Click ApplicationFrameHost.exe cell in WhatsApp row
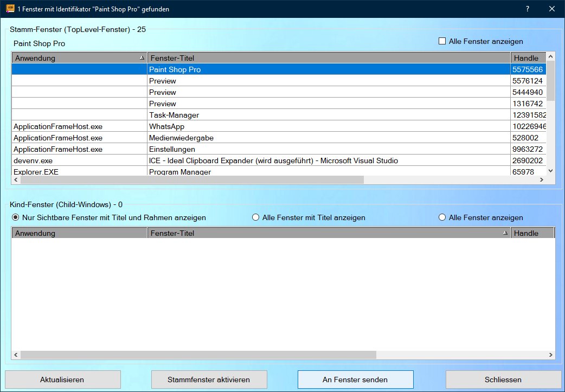This screenshot has width=565, height=392. tap(79, 126)
